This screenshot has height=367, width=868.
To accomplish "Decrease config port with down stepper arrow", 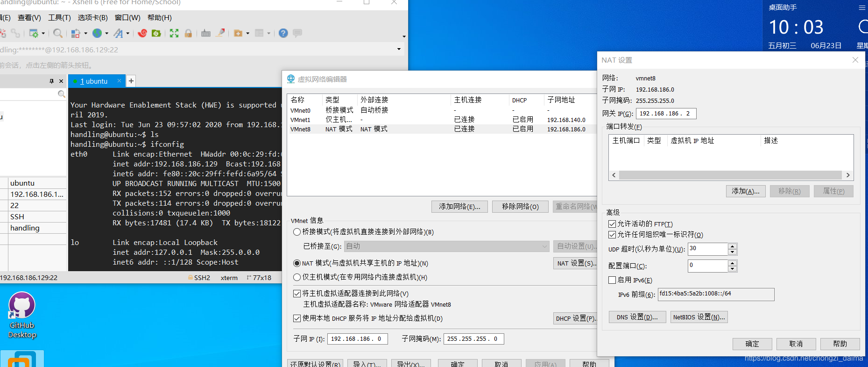I will (x=732, y=269).
